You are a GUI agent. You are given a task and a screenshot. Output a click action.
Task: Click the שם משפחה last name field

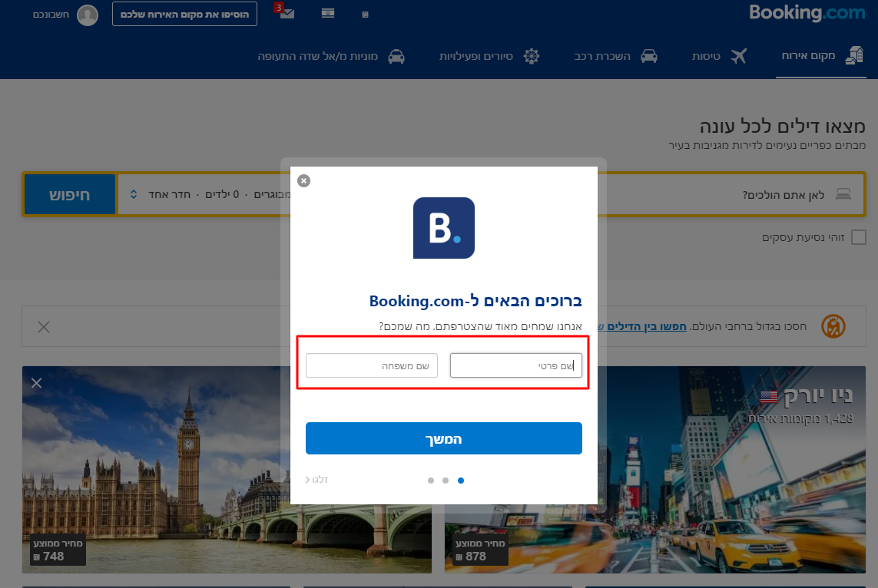tap(371, 365)
